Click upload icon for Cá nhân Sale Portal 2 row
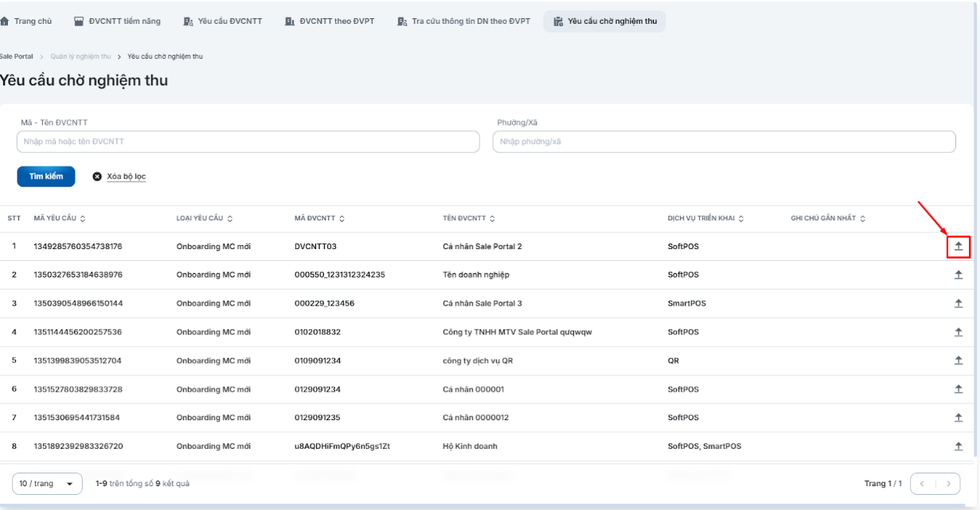Viewport: 980px width, 510px height. pyautogui.click(x=959, y=247)
